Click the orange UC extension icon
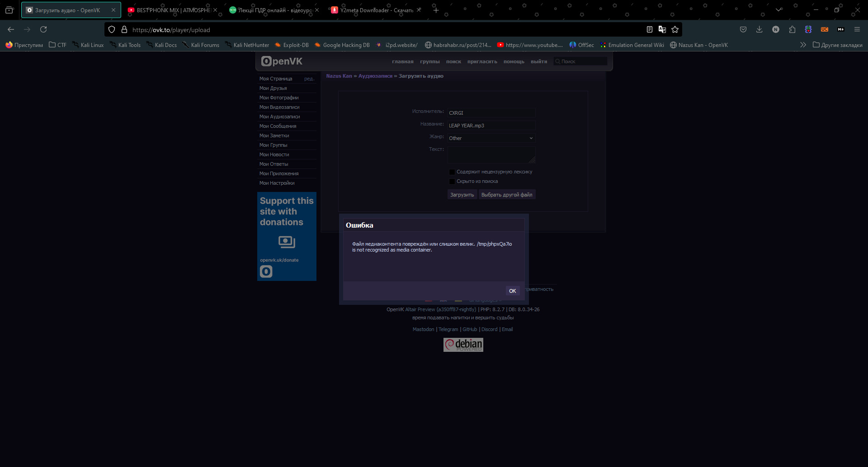Image resolution: width=868 pixels, height=467 pixels. 825,29
